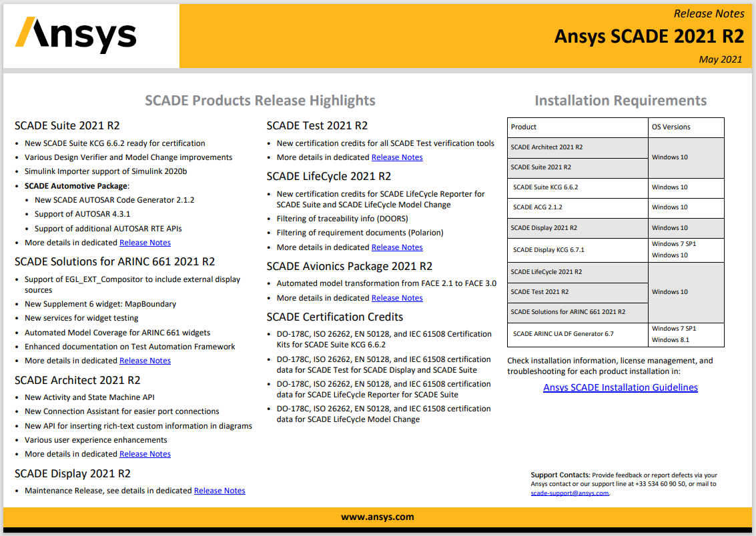Click the 'SCADE Certification Credits' heading
This screenshot has height=536, width=756.
click(335, 317)
